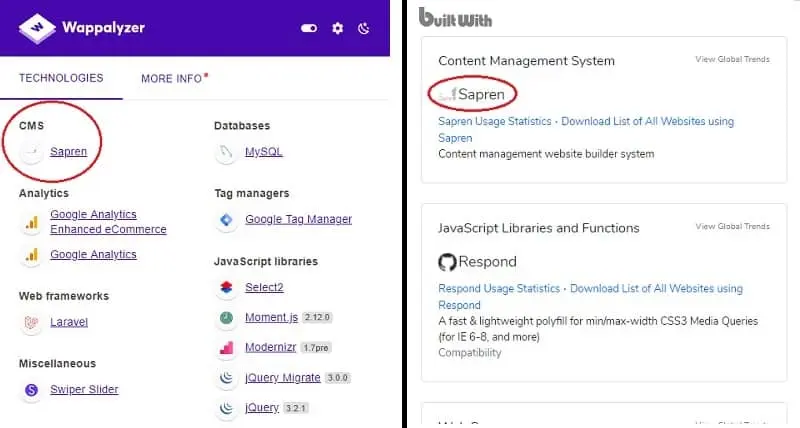Open Sapren Usage Statistics link
Viewport: 800px width, 428px height.
(x=495, y=121)
